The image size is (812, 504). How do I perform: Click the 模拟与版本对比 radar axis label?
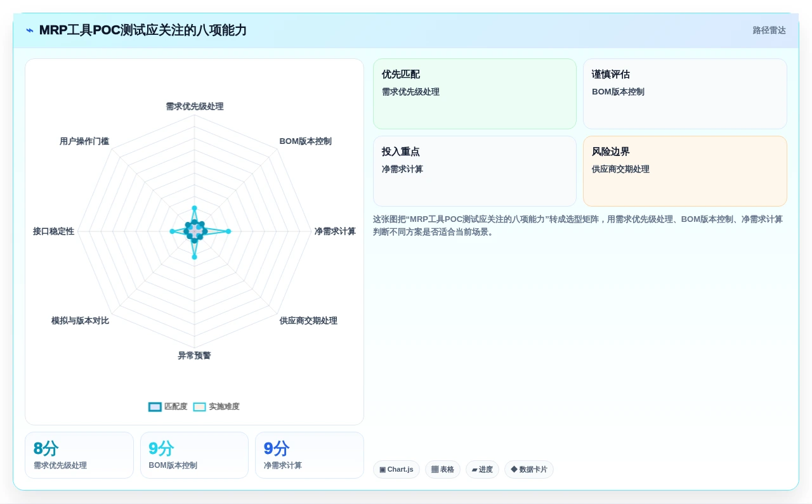pyautogui.click(x=80, y=321)
